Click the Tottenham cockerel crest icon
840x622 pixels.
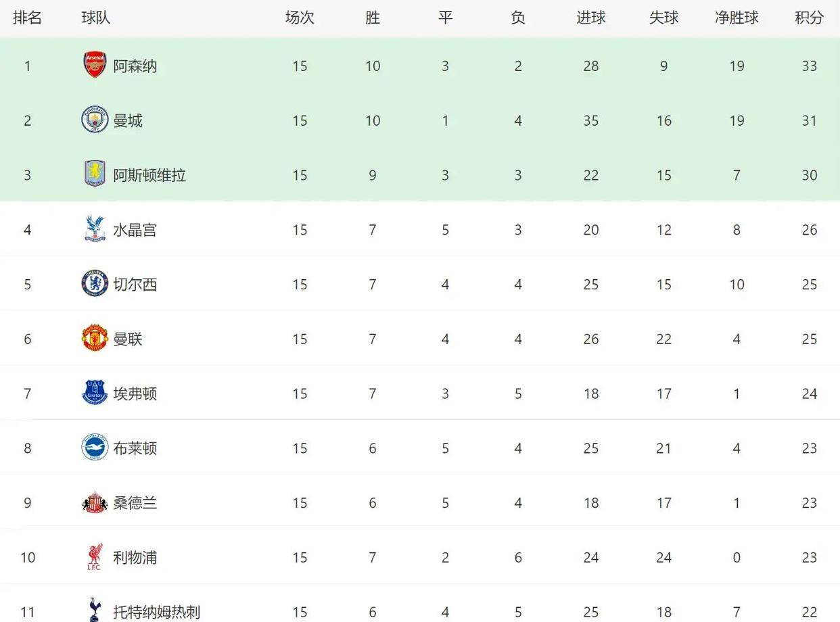tap(95, 610)
